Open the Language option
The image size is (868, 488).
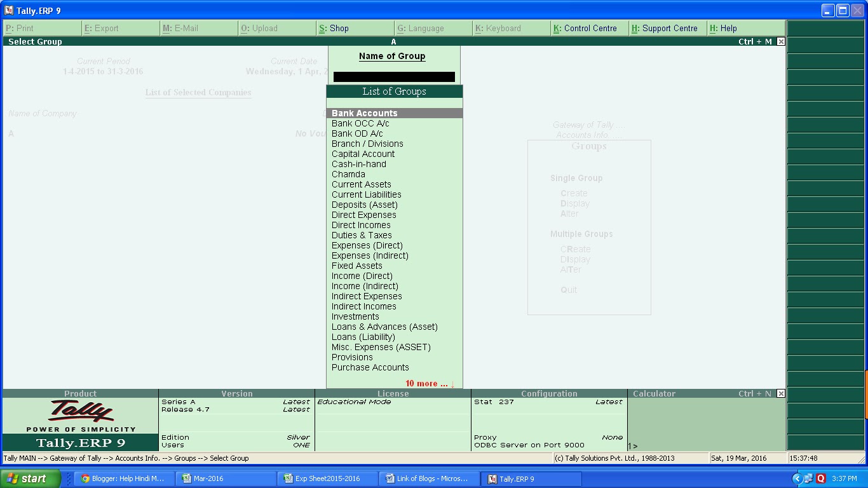(433, 29)
